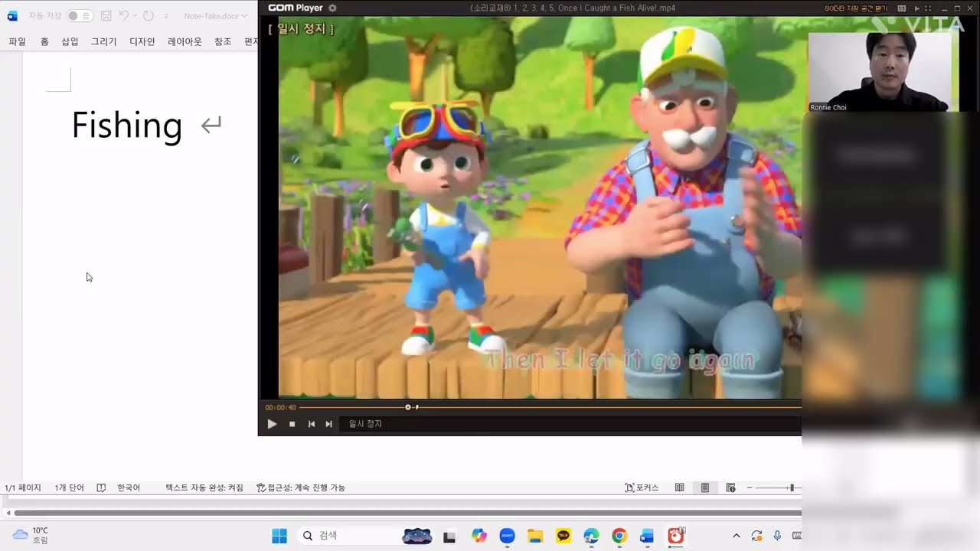Open Word from the taskbar

647,536
